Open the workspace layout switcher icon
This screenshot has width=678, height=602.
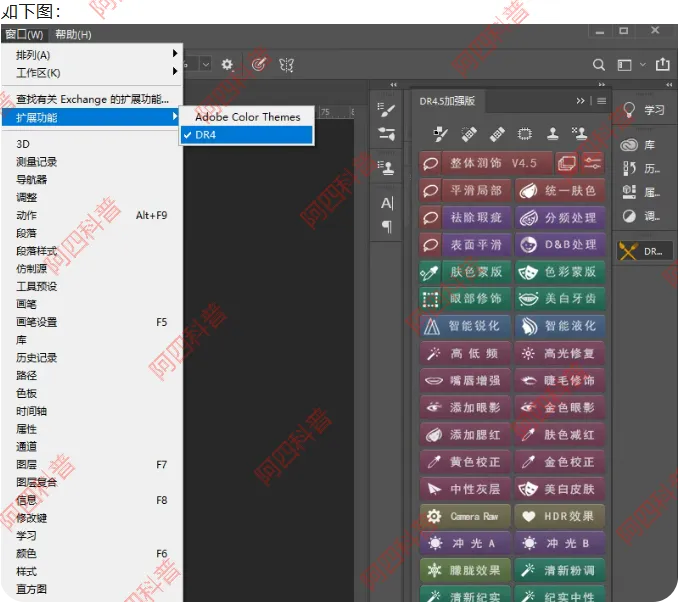click(x=624, y=65)
